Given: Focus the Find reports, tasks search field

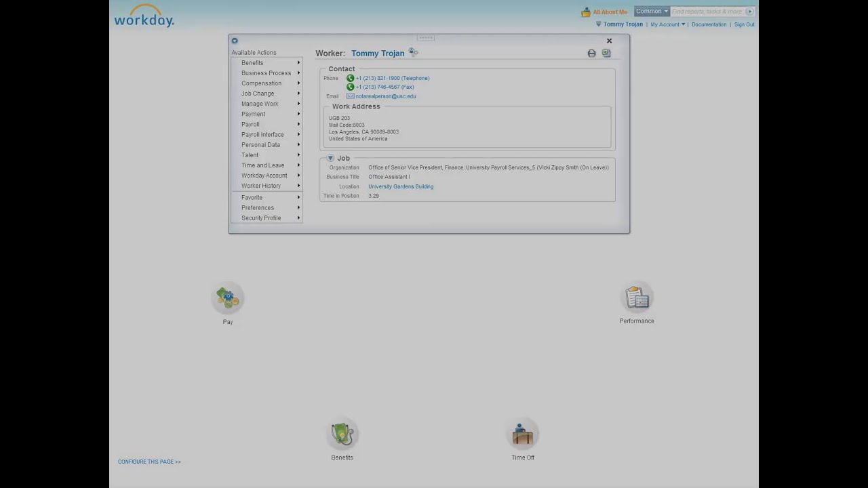Looking at the screenshot, I should click(707, 12).
